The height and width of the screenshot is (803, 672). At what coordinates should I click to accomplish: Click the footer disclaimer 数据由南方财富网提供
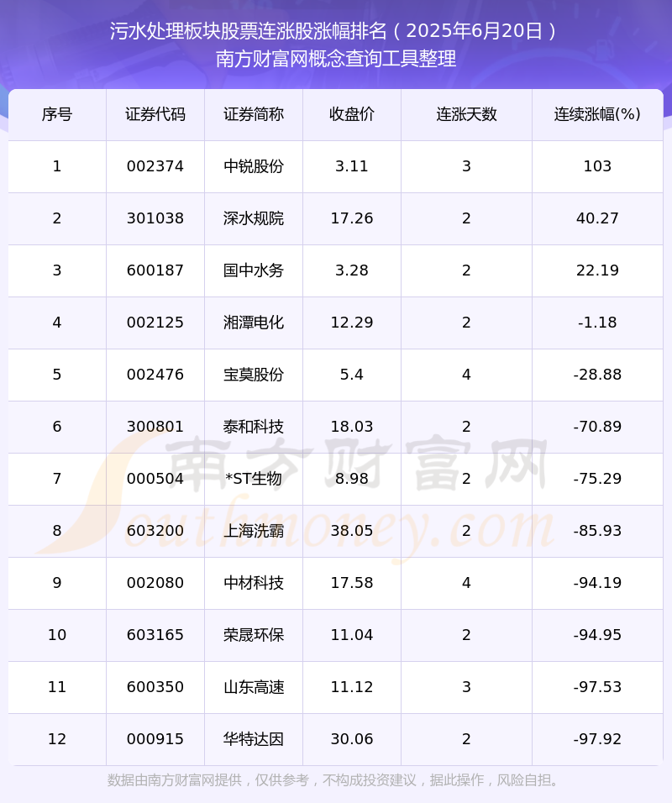click(174, 780)
